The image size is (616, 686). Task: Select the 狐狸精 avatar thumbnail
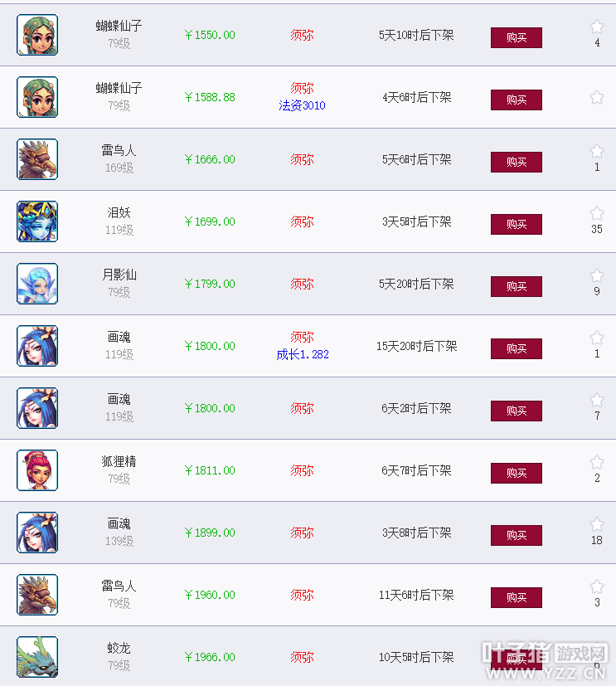pos(37,470)
